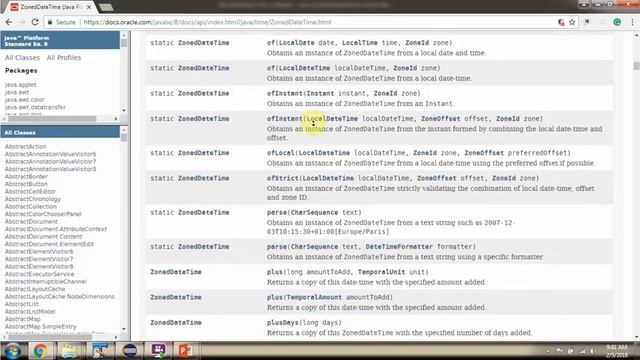This screenshot has width=640, height=360.
Task: Click the green extension icon in toolbar
Action: tap(617, 22)
